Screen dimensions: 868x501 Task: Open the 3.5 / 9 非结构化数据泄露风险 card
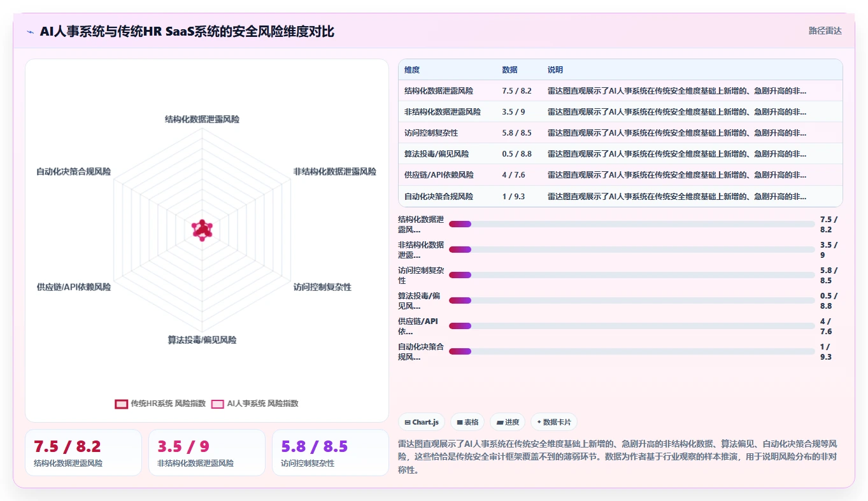[x=207, y=453]
